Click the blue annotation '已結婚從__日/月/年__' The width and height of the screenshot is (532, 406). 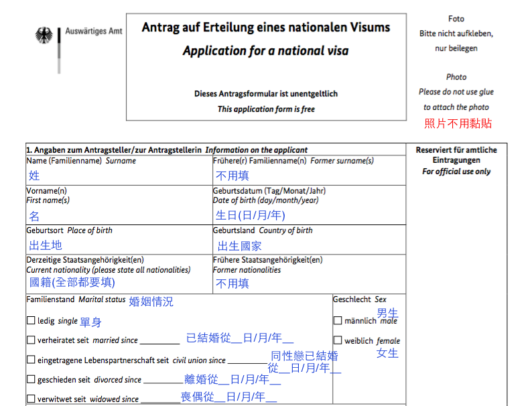(240, 338)
